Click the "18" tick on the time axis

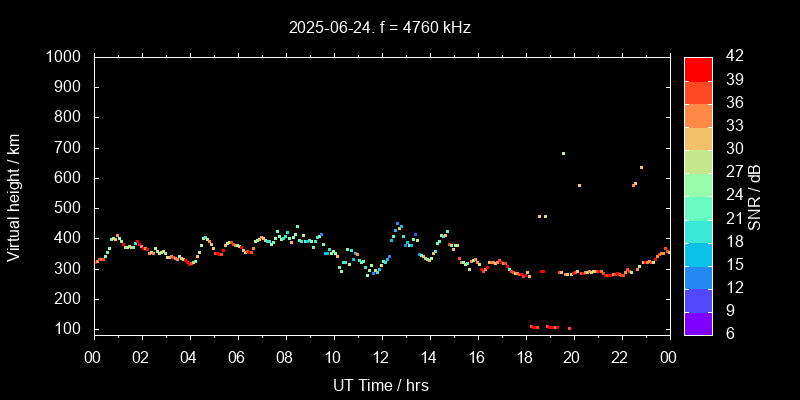524,357
